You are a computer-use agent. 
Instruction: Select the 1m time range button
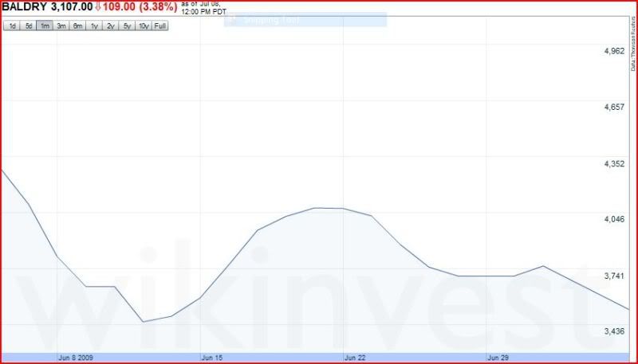(x=45, y=26)
